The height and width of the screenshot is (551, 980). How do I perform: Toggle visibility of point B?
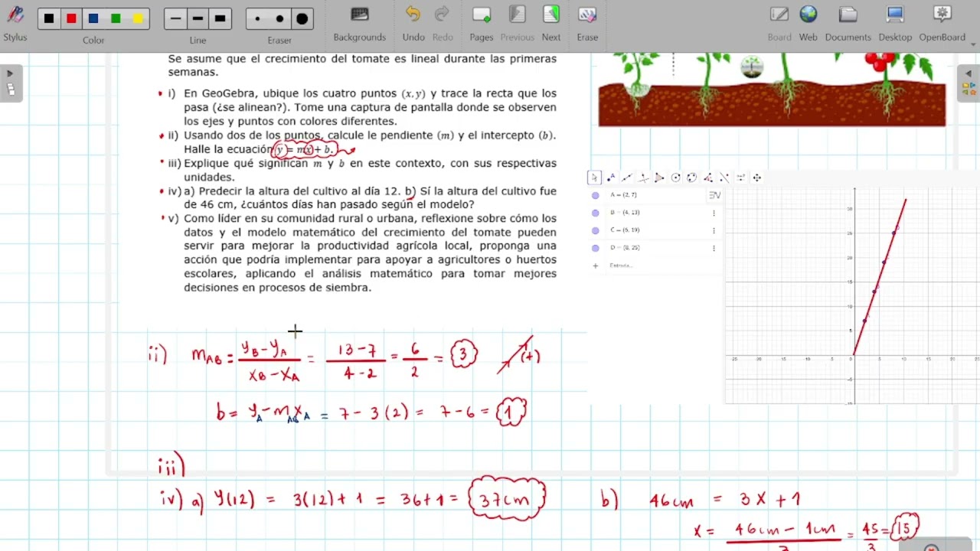click(596, 213)
